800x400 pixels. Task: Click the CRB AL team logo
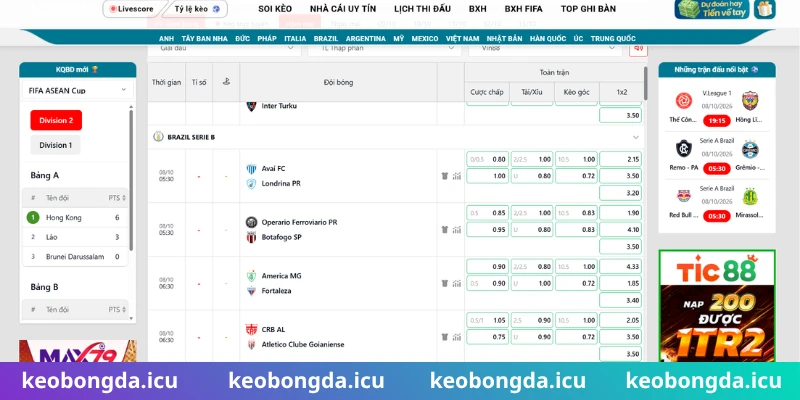point(251,330)
